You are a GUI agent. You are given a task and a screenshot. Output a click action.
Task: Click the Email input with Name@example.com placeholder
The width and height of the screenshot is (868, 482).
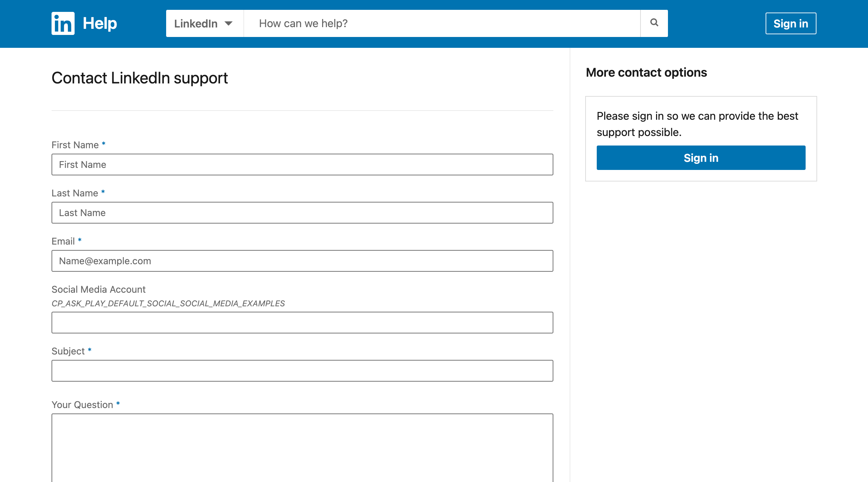[x=302, y=261]
